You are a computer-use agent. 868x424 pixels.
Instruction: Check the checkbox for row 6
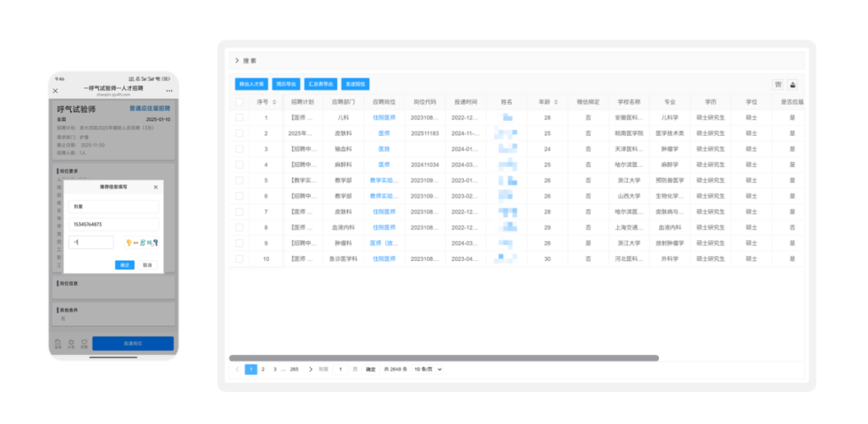click(x=240, y=196)
